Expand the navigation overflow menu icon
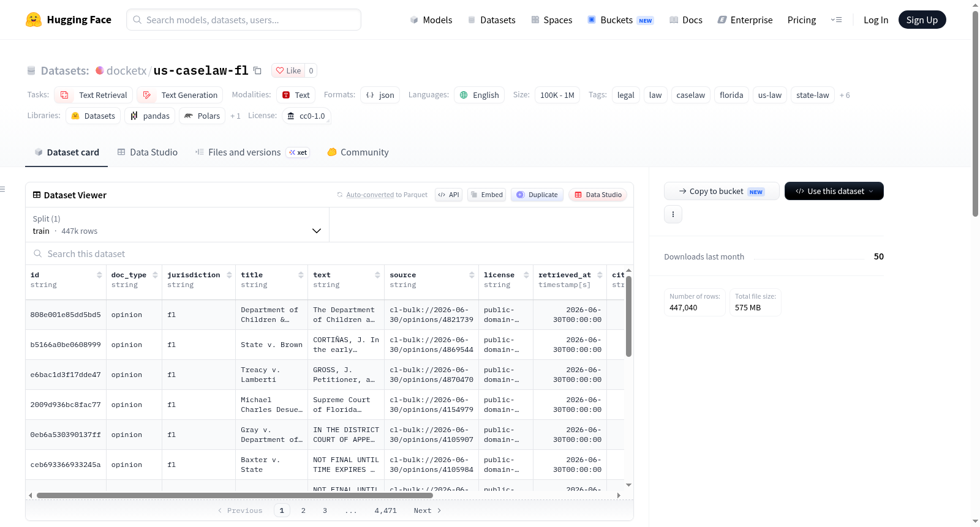This screenshot has width=980, height=527. point(836,20)
